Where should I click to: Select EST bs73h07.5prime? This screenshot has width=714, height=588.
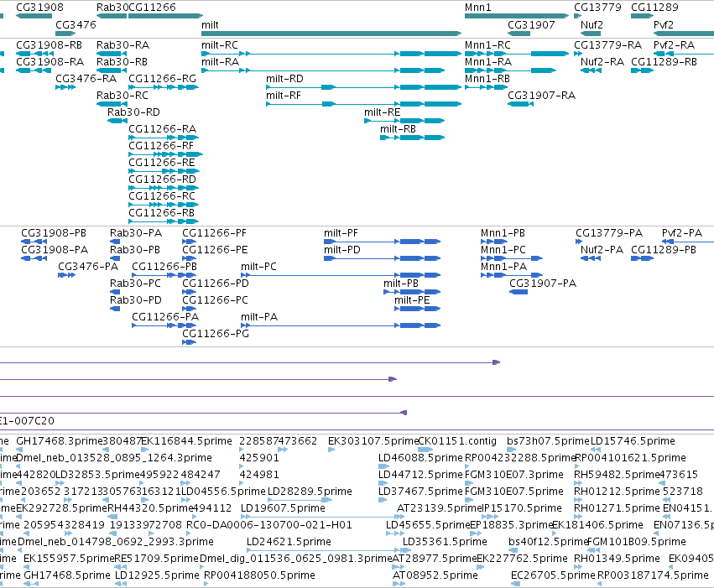512,450
